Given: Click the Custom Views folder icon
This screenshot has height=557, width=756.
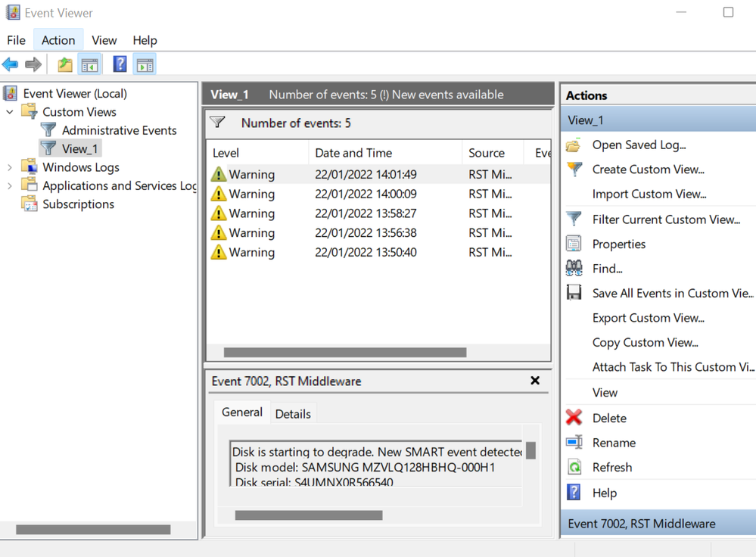Looking at the screenshot, I should point(29,111).
